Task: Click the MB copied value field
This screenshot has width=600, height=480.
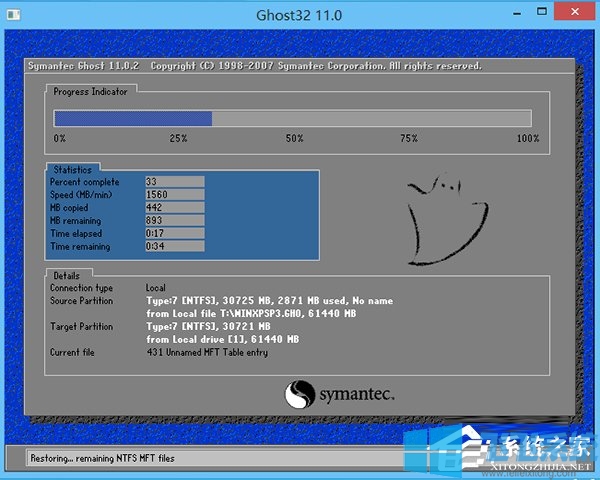Action: pos(174,208)
